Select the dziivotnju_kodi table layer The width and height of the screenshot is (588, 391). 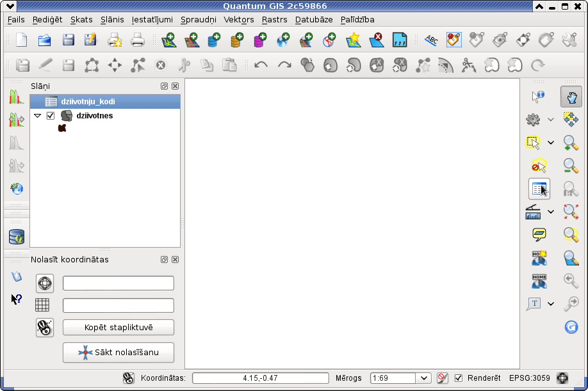105,102
